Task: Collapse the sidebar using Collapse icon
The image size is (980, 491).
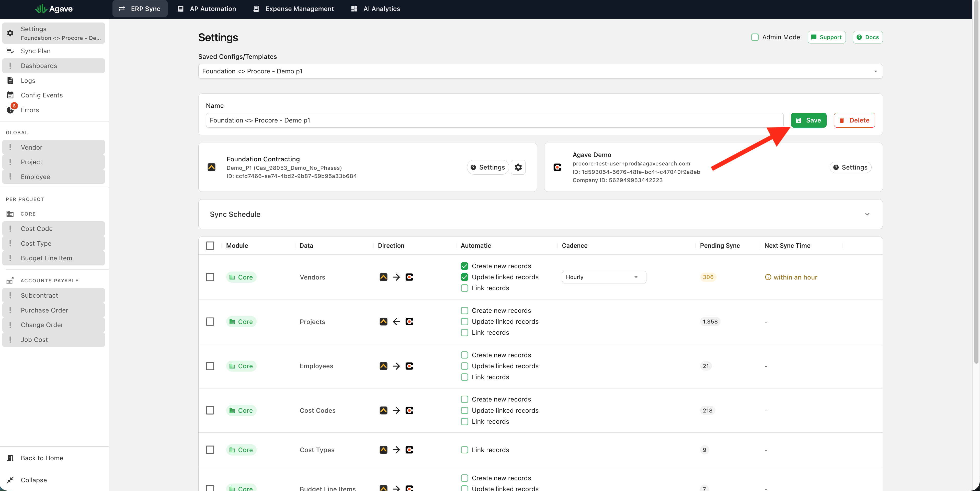Action: pos(10,480)
